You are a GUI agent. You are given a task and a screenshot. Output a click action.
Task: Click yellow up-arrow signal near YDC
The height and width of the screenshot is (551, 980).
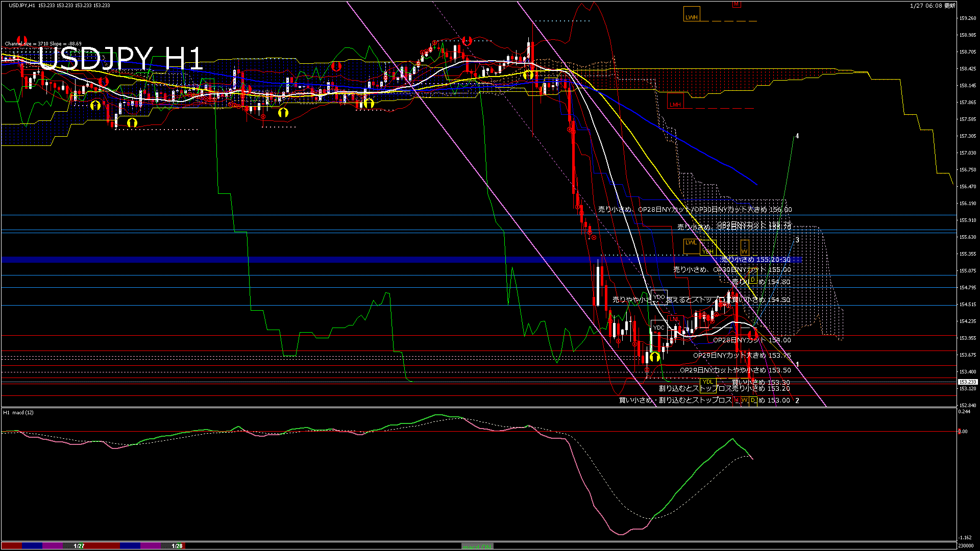tap(655, 357)
